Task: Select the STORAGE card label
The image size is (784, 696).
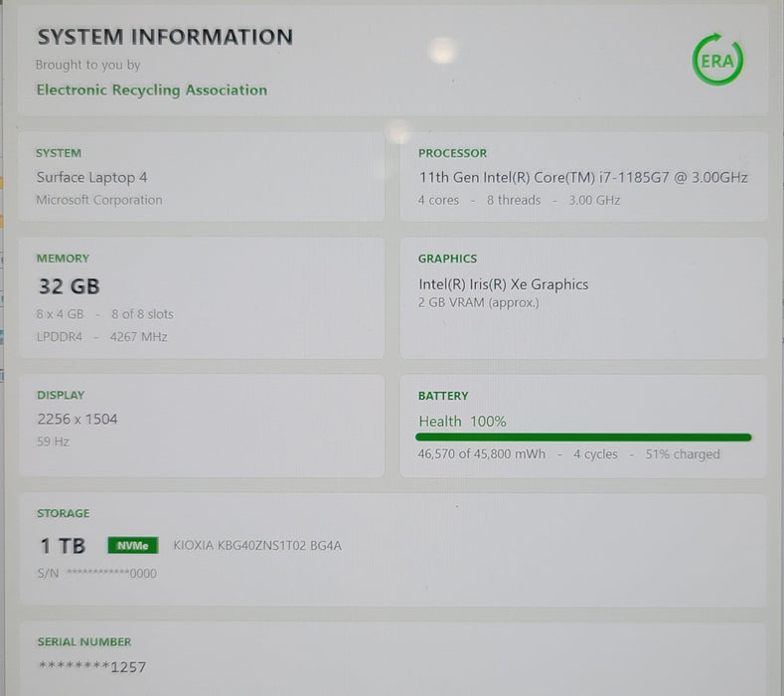Action: [63, 513]
